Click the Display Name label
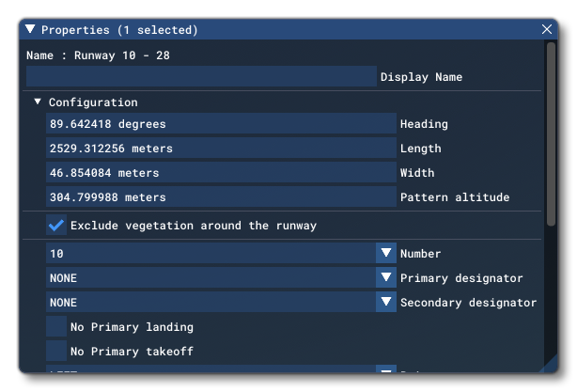The height and width of the screenshot is (392, 577). (x=421, y=77)
